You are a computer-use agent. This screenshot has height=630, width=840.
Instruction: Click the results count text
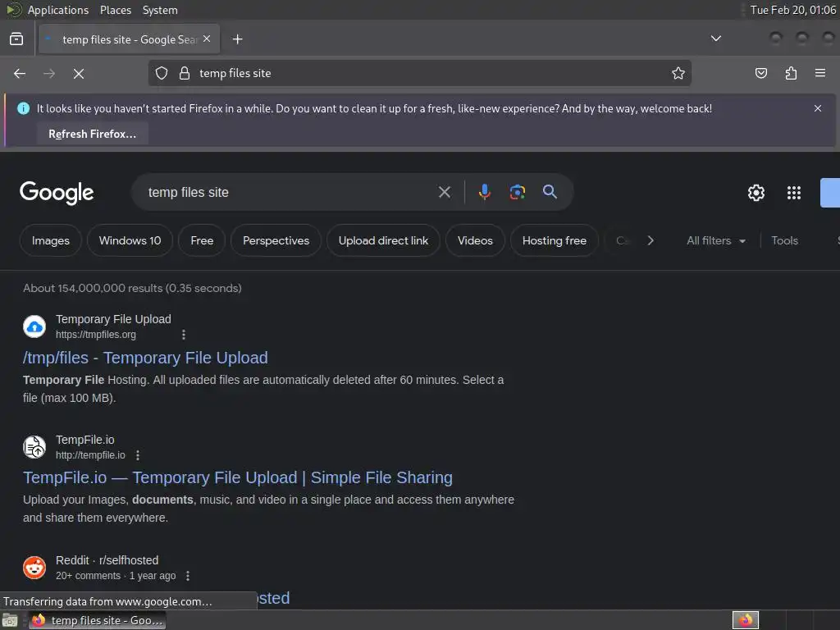pos(132,288)
